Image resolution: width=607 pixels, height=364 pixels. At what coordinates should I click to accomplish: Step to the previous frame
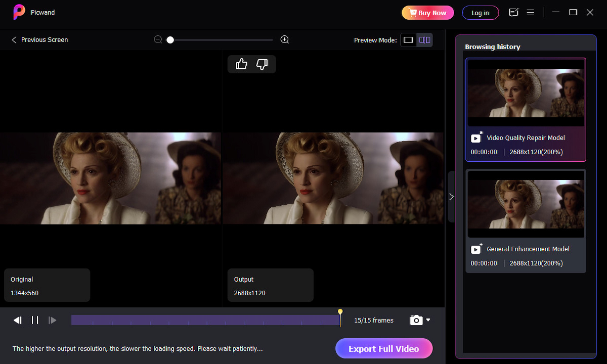[18, 320]
